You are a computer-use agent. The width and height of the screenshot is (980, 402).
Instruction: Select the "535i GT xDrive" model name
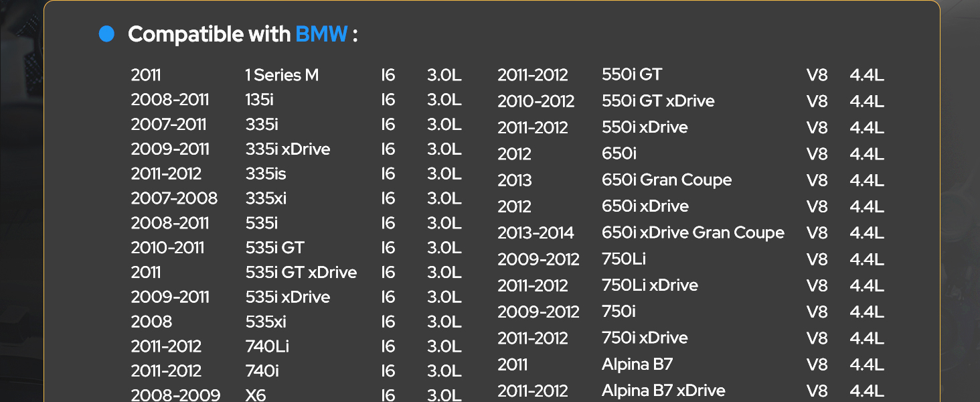301,272
